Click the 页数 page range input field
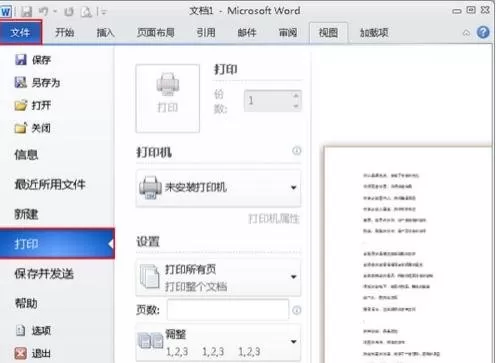Viewport: 496px width, 363px height. tap(228, 310)
